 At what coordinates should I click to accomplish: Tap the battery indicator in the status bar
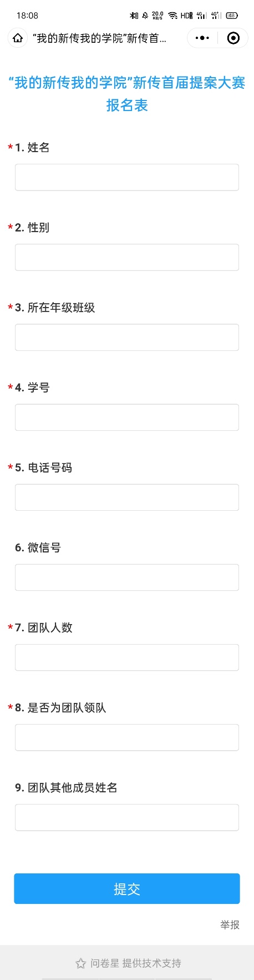[232, 16]
